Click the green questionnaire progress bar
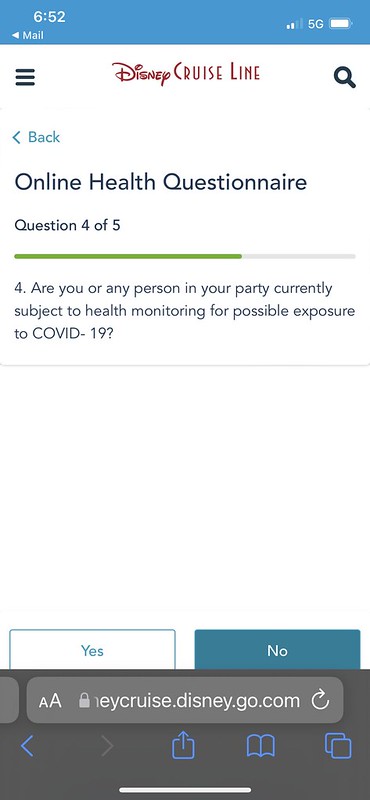The height and width of the screenshot is (800, 370). 128,256
